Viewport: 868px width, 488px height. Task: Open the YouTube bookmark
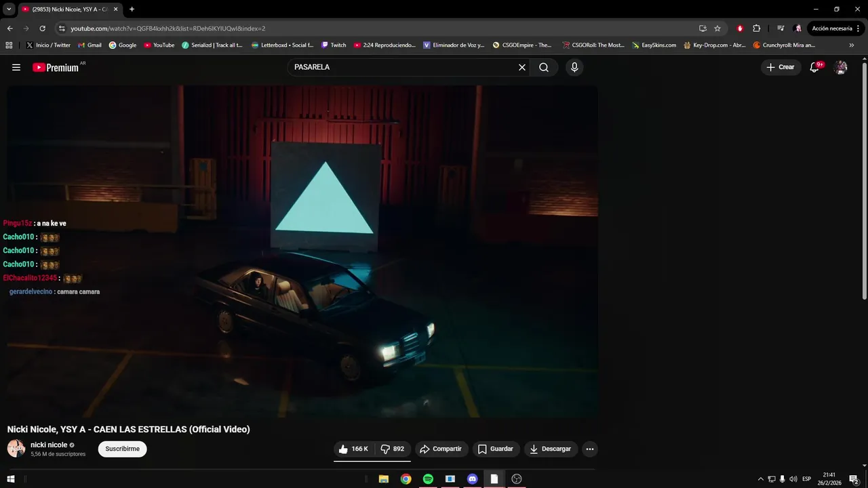[x=159, y=45]
